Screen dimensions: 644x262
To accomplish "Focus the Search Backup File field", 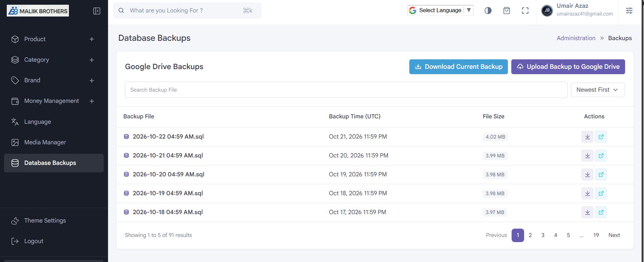I will tap(346, 90).
